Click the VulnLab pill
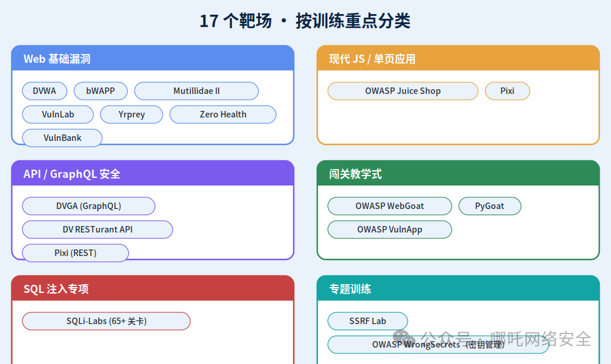Viewport: 611px width, 364px height. [x=58, y=114]
